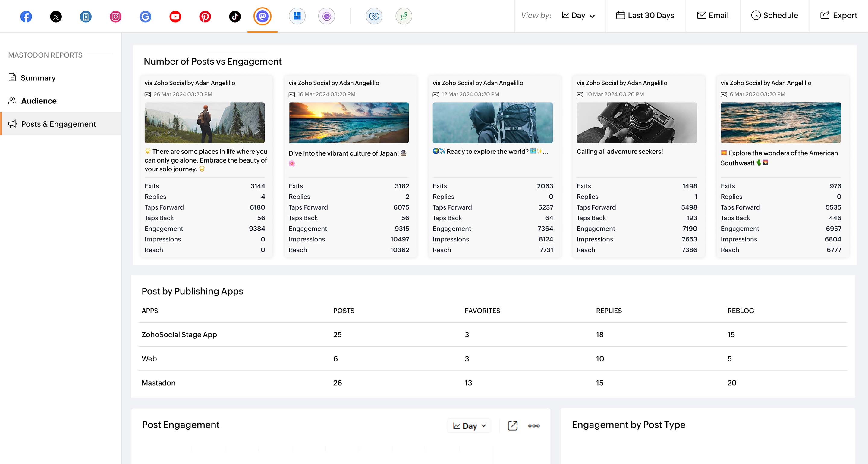Click the image icon beside 16 Mar 2024
Screen dimensions: 868x464
pyautogui.click(x=292, y=94)
